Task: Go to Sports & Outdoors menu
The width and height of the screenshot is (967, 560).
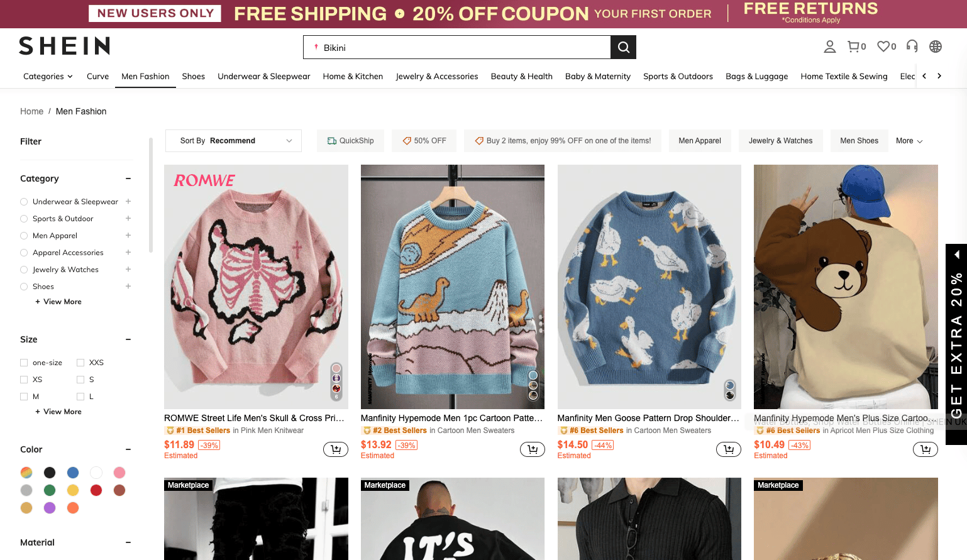Action: coord(678,77)
